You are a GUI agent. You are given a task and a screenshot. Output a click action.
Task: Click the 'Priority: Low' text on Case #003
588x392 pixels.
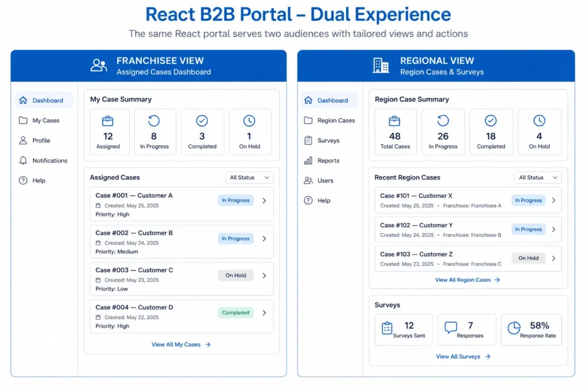(111, 289)
